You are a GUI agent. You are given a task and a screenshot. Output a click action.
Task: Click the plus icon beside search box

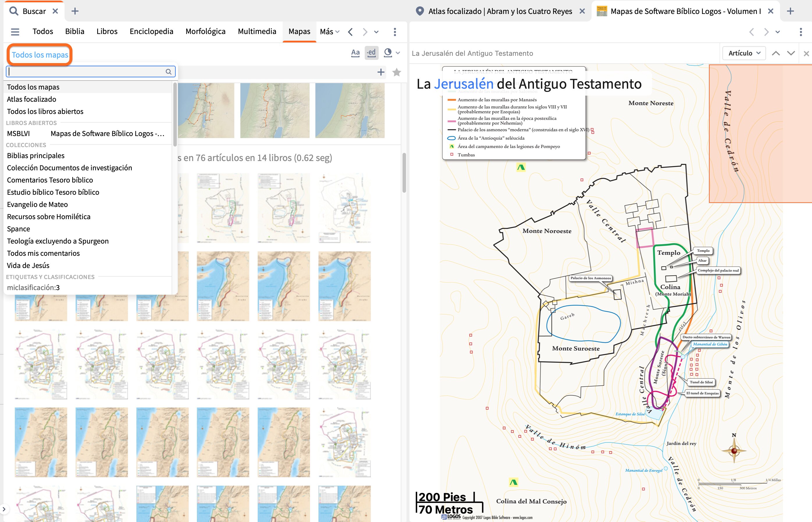381,72
